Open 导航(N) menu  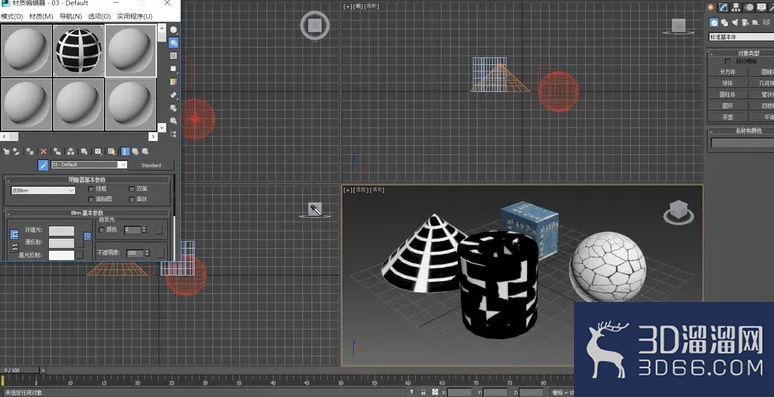[x=71, y=16]
